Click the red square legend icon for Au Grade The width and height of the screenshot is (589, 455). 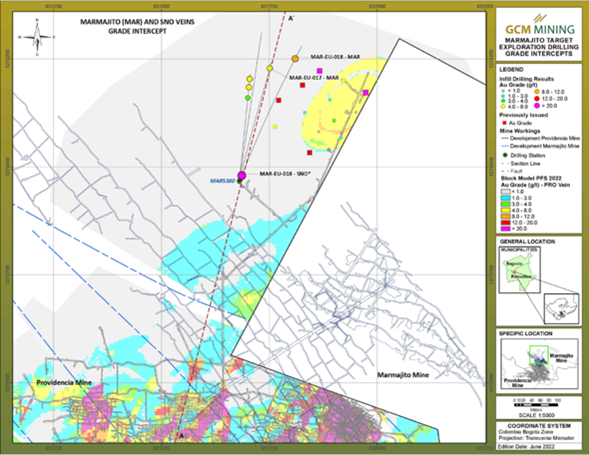[x=504, y=123]
